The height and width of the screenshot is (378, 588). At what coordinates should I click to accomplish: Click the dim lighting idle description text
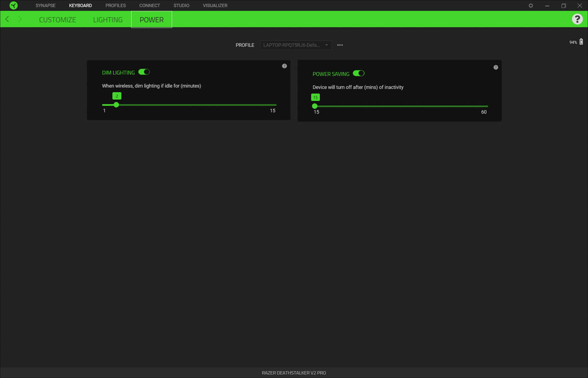coord(151,86)
